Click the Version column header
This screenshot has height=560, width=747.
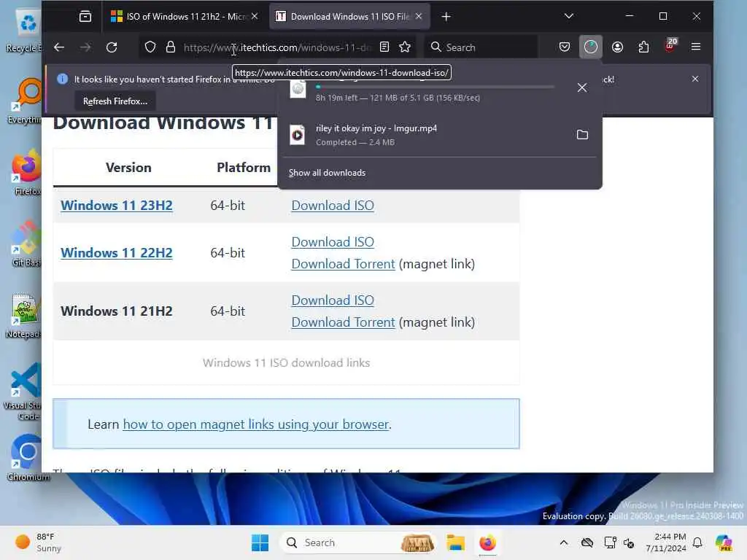[128, 168]
